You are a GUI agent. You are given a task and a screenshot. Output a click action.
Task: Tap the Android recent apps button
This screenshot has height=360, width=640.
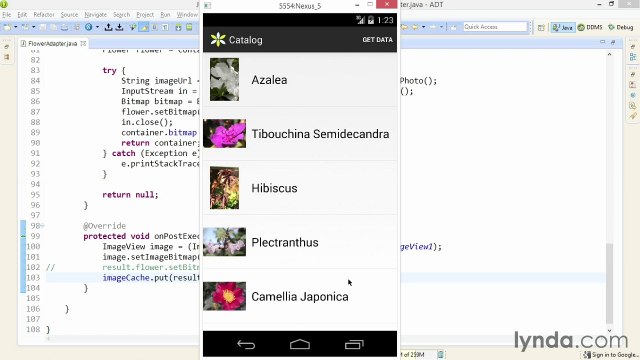tap(354, 344)
